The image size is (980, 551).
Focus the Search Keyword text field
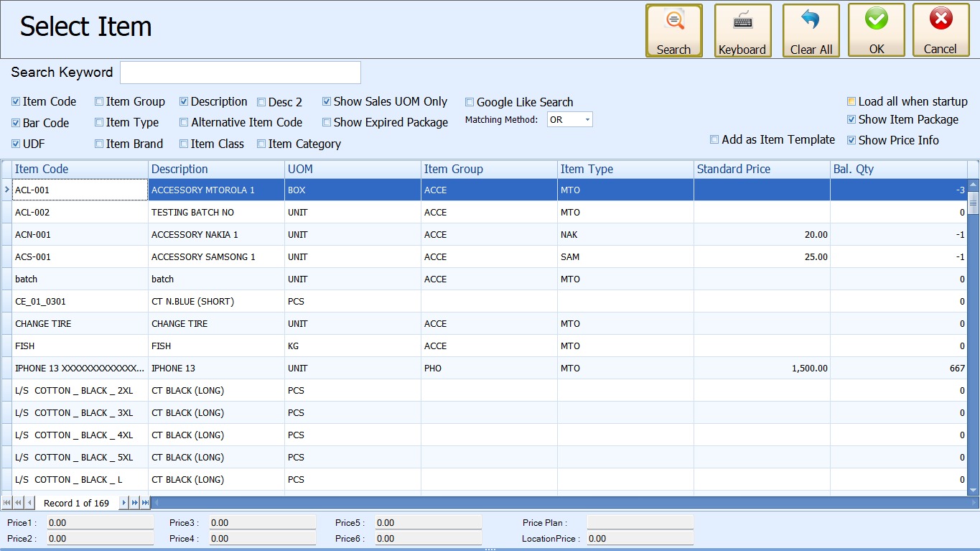pos(240,73)
